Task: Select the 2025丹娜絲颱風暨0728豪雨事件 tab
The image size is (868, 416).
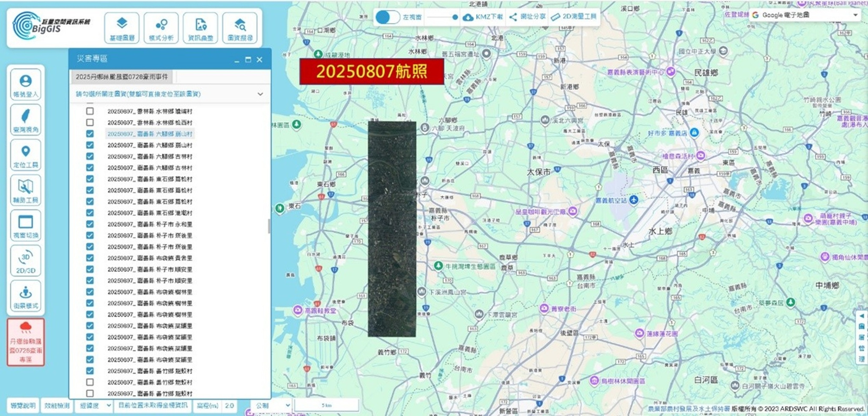Action: click(122, 77)
